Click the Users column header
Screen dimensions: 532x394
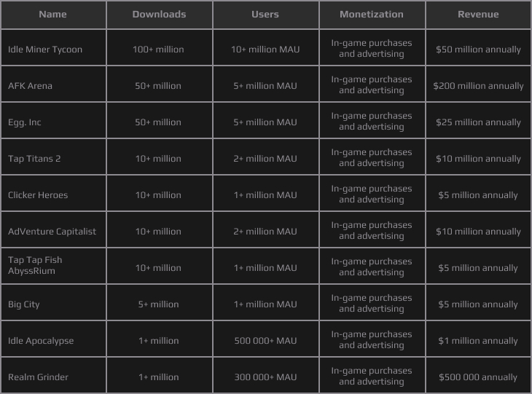coord(266,15)
